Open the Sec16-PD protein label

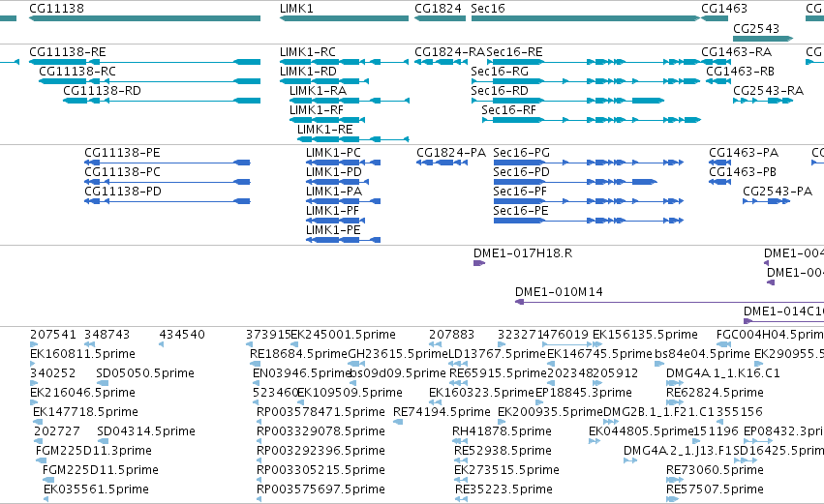(521, 172)
